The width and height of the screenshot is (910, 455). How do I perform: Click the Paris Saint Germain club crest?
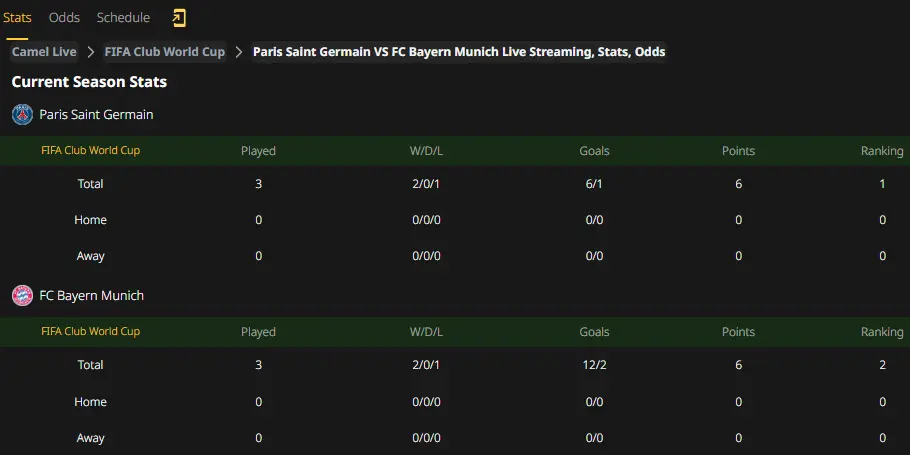(22, 115)
